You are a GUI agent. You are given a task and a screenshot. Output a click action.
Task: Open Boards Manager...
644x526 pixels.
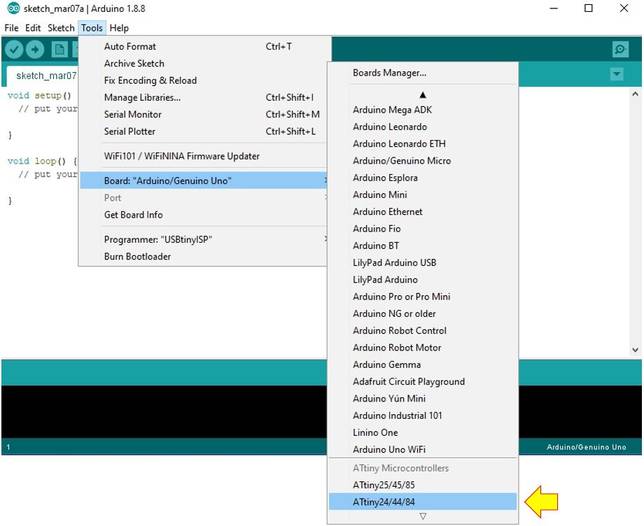[x=423, y=73]
